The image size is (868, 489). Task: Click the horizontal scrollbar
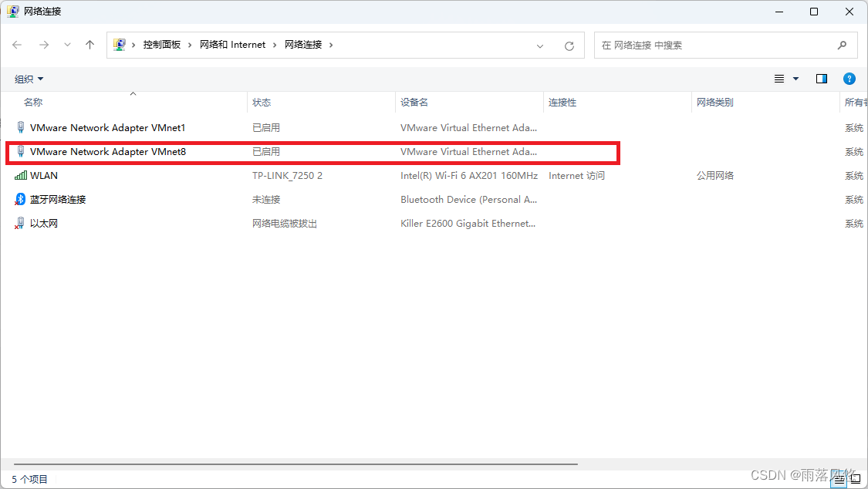tap(296, 464)
